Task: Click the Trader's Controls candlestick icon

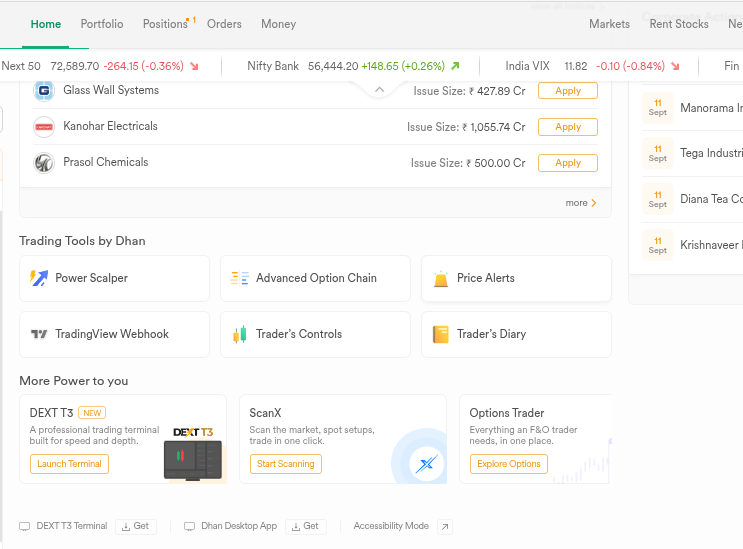Action: click(240, 334)
